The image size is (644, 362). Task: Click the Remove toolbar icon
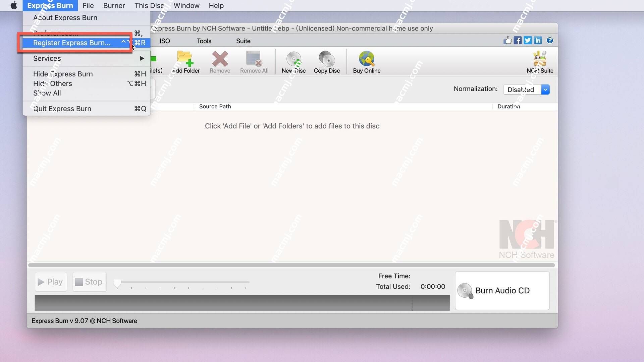point(220,62)
